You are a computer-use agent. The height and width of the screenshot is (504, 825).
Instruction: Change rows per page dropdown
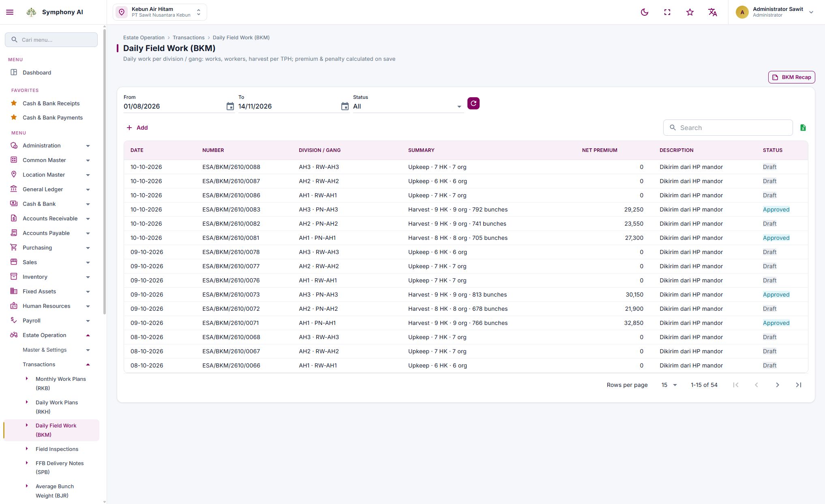(x=669, y=385)
